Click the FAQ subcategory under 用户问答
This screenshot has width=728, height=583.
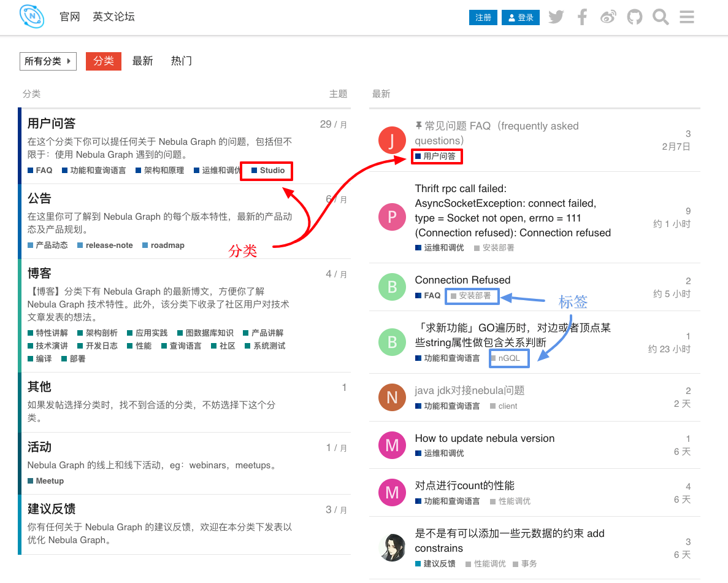coord(40,171)
